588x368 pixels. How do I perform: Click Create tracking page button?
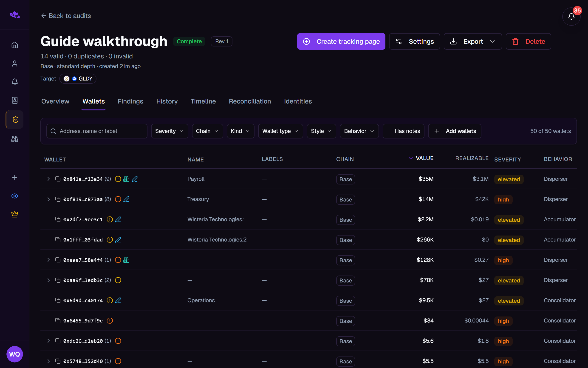(x=341, y=41)
